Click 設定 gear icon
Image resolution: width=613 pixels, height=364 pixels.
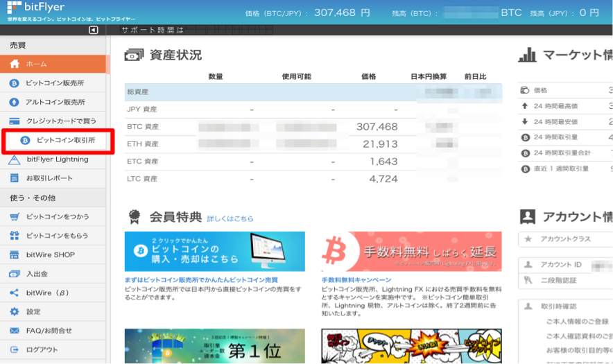(14, 311)
